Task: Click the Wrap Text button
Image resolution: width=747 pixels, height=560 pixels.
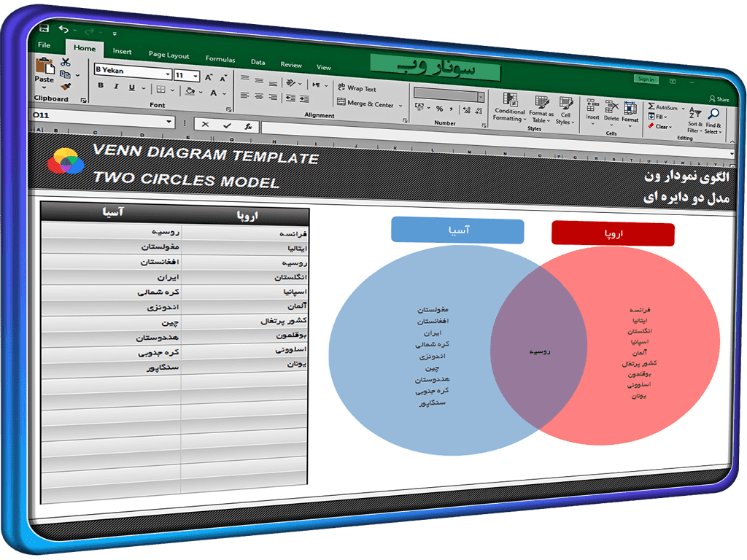Action: [357, 88]
